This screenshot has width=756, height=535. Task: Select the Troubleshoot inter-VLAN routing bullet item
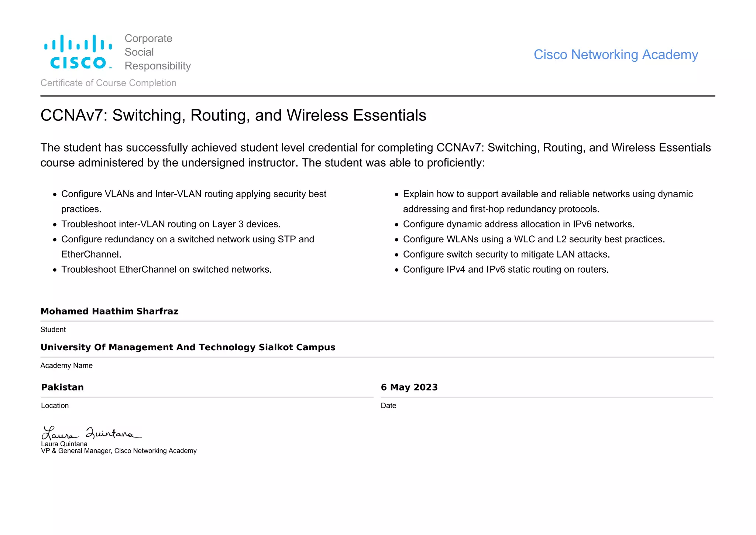pyautogui.click(x=171, y=224)
